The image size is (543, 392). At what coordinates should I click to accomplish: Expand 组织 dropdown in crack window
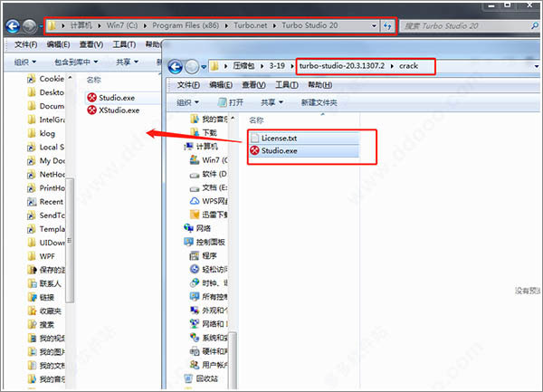[x=187, y=103]
